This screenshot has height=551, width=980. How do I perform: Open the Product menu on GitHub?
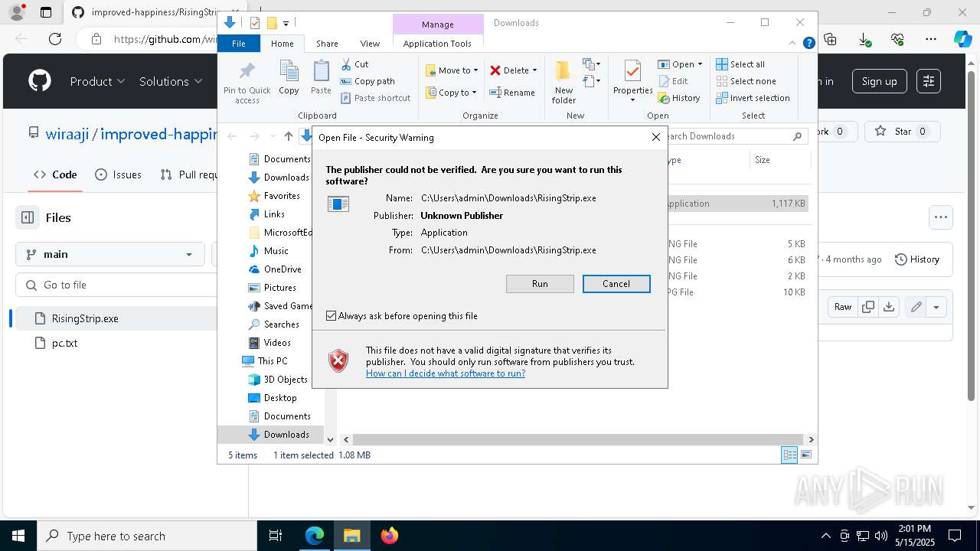pyautogui.click(x=97, y=81)
